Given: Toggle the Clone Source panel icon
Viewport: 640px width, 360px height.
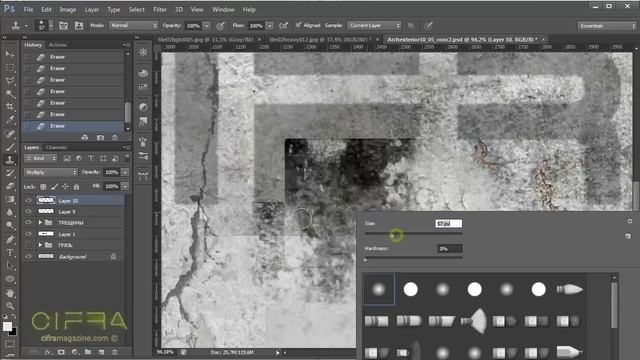Looking at the screenshot, I should [x=79, y=26].
